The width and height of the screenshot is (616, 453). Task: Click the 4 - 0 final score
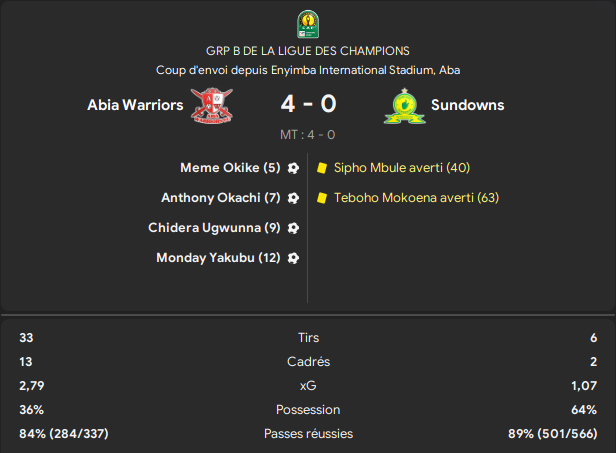(308, 104)
